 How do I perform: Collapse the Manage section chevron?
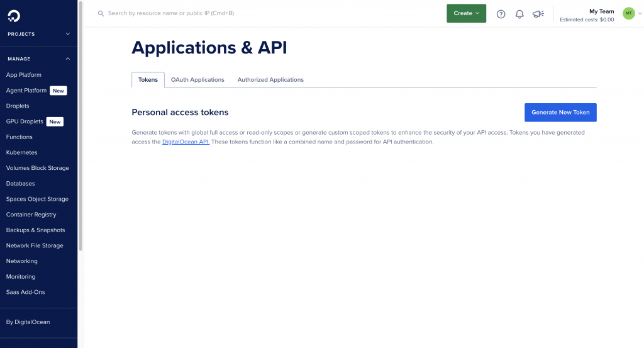tap(68, 59)
